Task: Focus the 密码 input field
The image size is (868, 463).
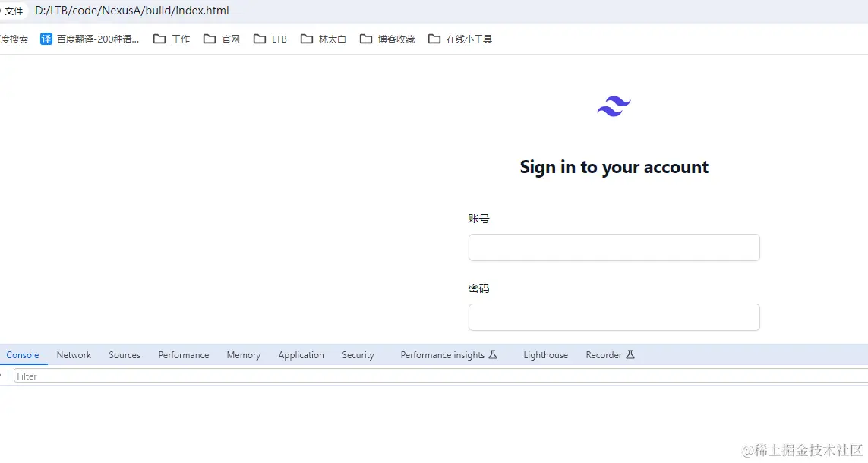Action: tap(614, 317)
